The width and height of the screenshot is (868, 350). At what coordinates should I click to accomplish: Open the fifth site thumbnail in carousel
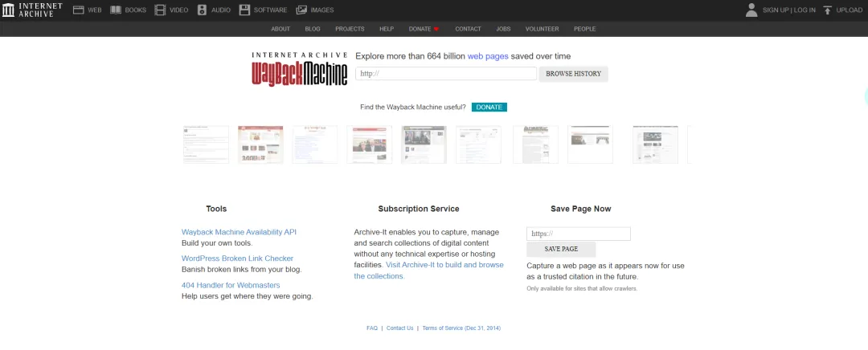pos(424,144)
